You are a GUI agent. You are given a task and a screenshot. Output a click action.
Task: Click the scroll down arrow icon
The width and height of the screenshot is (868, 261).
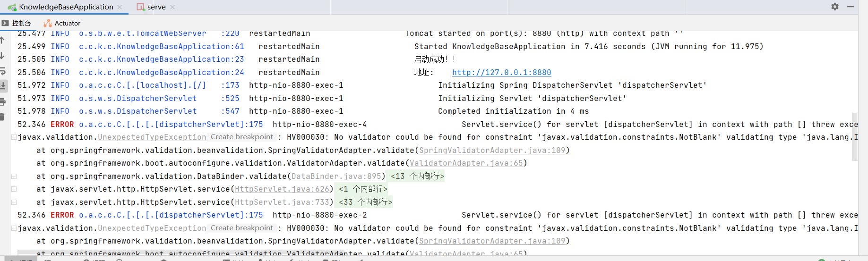click(x=2, y=56)
